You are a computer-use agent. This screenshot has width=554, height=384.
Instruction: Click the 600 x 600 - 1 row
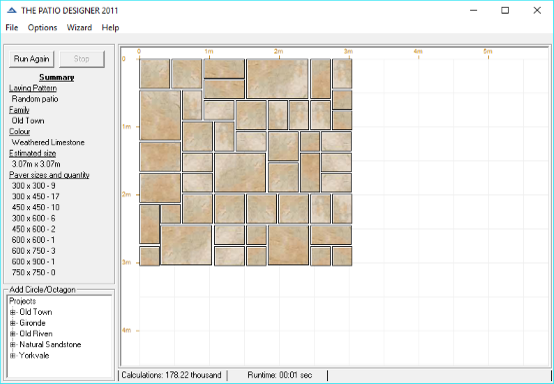pos(34,240)
